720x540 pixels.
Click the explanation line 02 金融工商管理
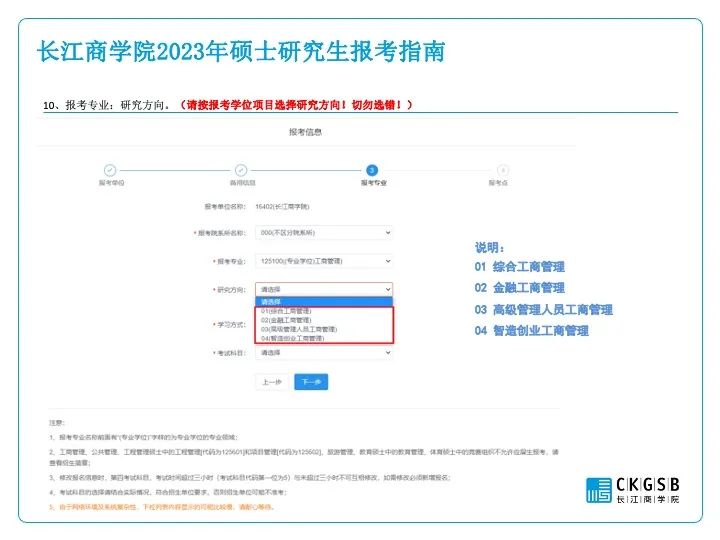pyautogui.click(x=520, y=288)
